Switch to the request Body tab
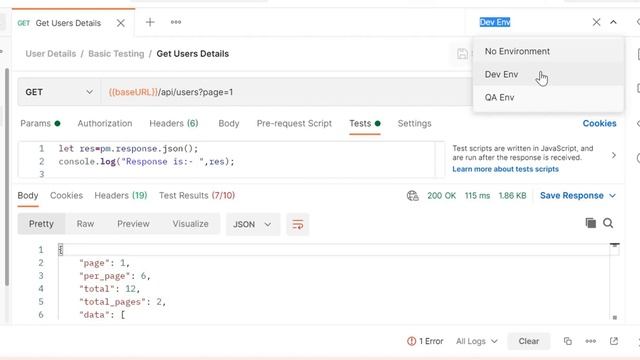 (229, 123)
